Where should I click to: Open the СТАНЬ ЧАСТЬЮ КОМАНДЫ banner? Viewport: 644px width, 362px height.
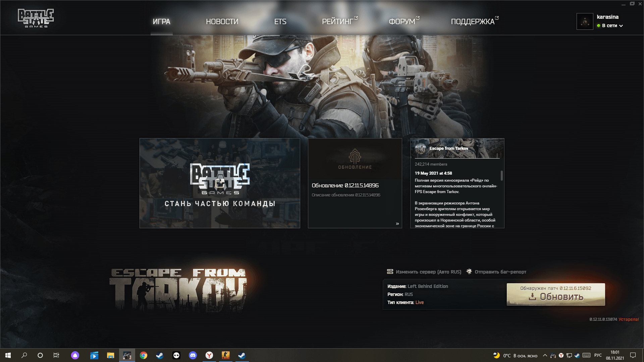tap(220, 183)
